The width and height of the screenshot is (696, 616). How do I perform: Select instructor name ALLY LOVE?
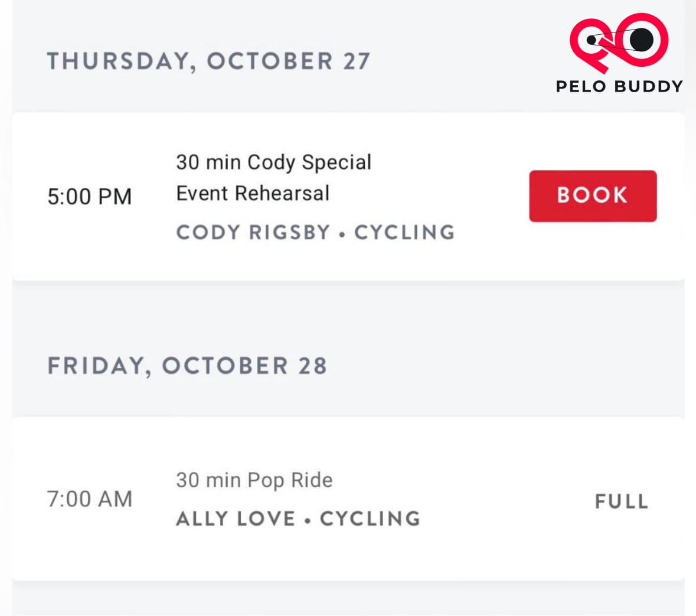236,519
